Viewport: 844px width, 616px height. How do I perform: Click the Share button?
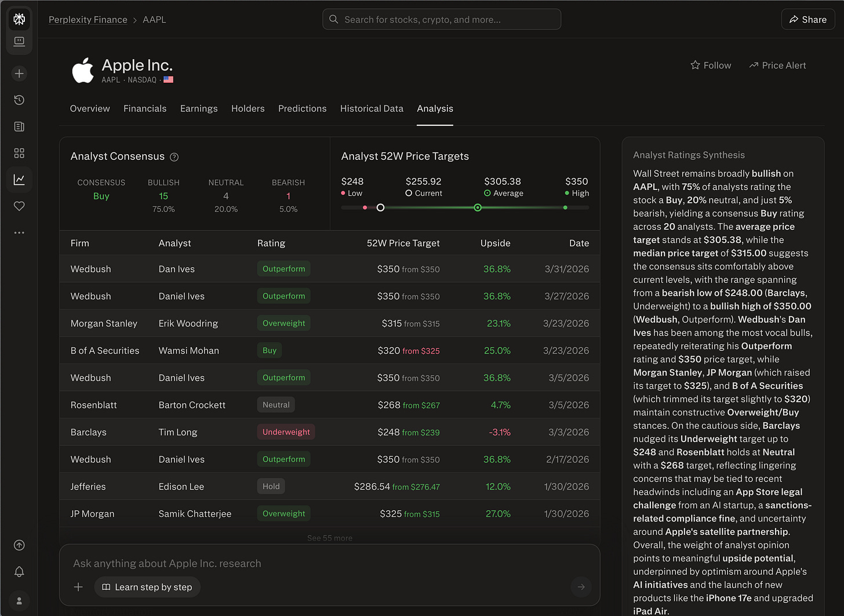(x=807, y=19)
